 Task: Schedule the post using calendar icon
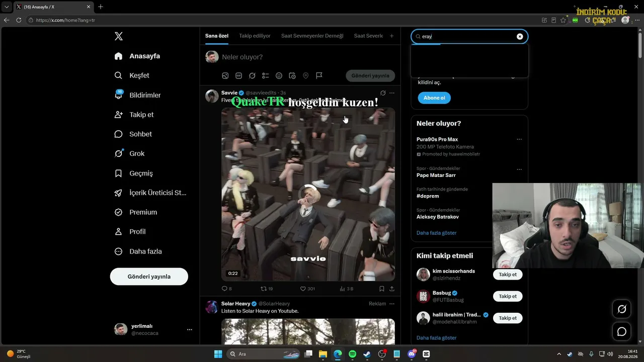292,76
